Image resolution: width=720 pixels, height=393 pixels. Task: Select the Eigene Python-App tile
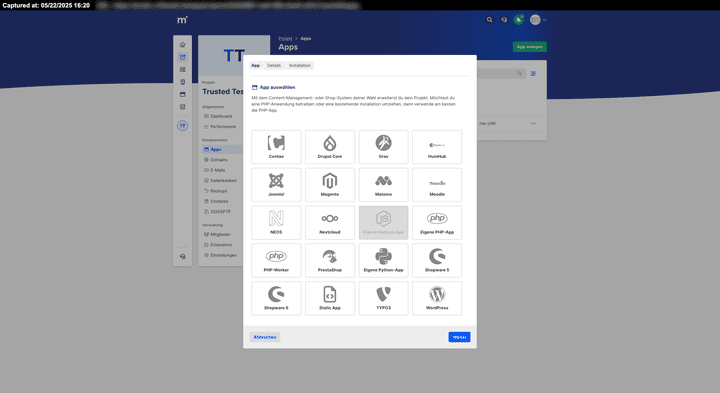(383, 260)
